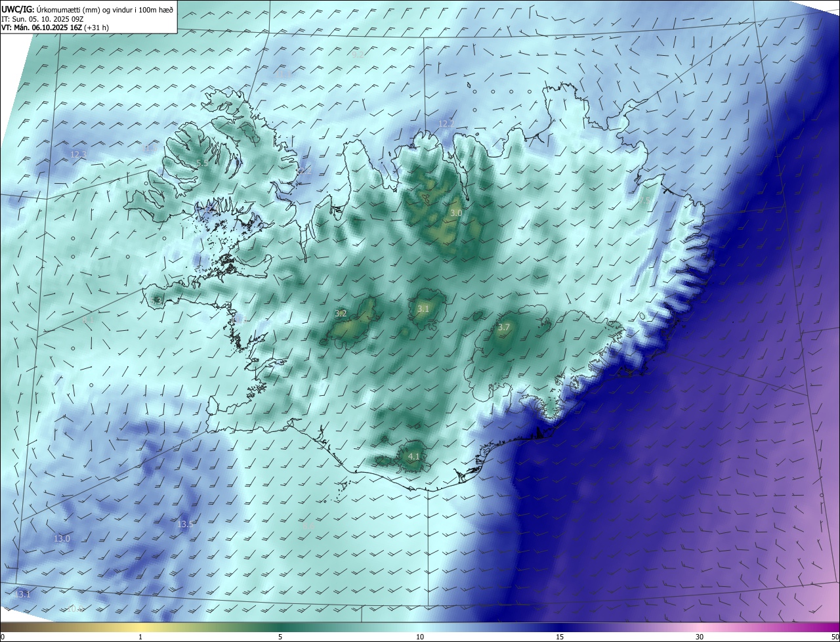Click the 15 tick on the color scale
The image size is (840, 642).
point(560,637)
